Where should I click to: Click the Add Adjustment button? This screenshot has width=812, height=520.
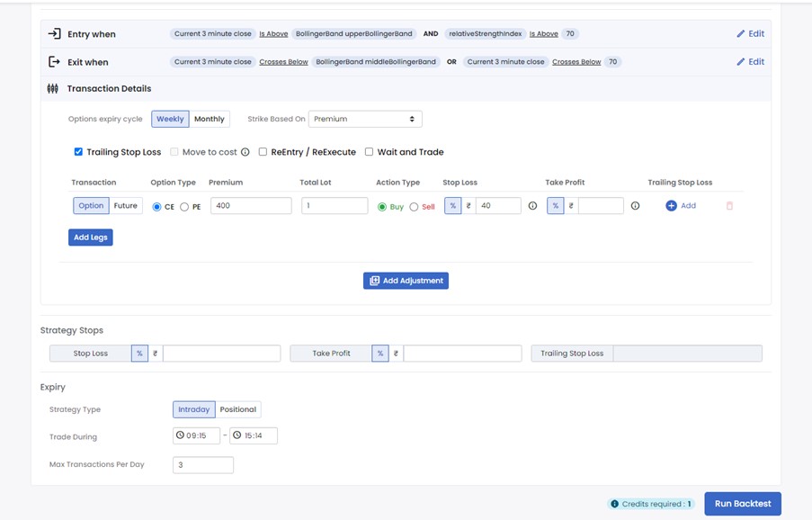(406, 281)
